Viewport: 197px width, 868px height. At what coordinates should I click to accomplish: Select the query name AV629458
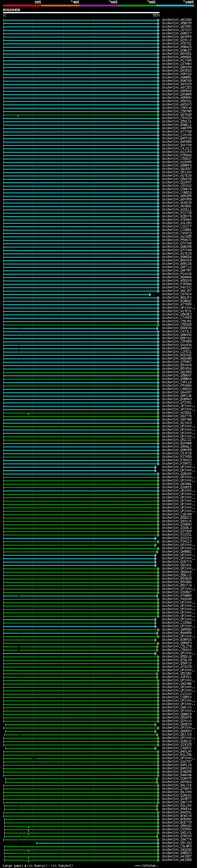(x=11, y=10)
